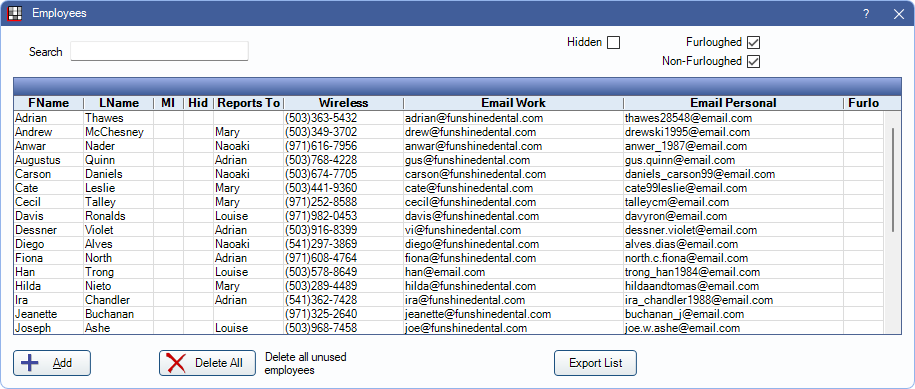Focus the Search input field
Image resolution: width=915 pixels, height=389 pixels.
[x=159, y=51]
